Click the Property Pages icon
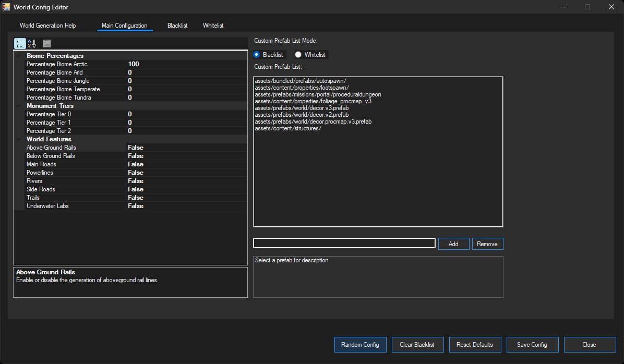 [x=46, y=44]
